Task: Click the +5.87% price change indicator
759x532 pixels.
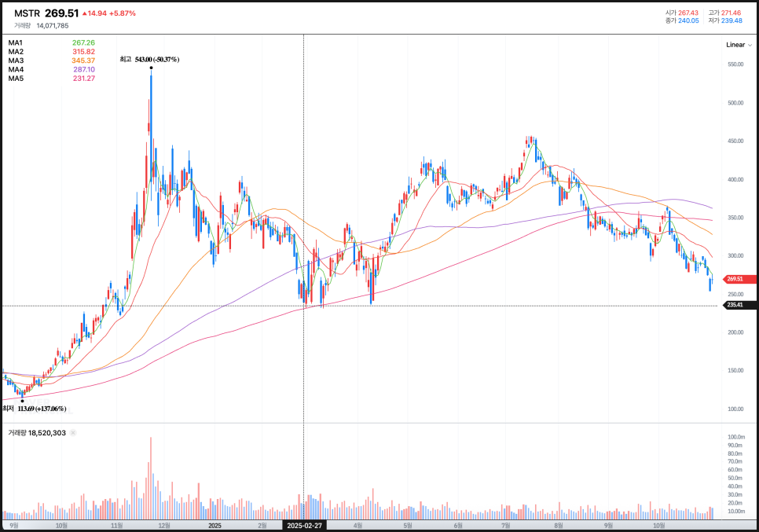Action: [123, 13]
